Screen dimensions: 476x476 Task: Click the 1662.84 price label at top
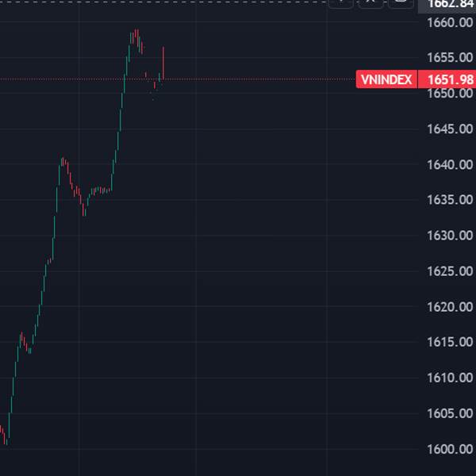[x=451, y=3]
